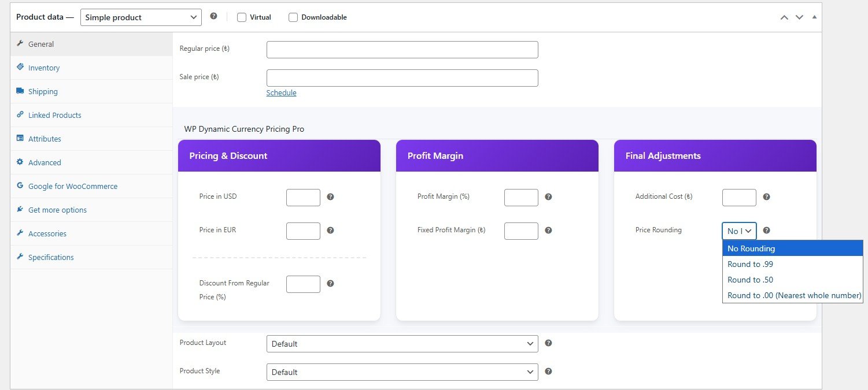Switch to the Inventory tab
This screenshot has width=868, height=390.
pos(44,68)
